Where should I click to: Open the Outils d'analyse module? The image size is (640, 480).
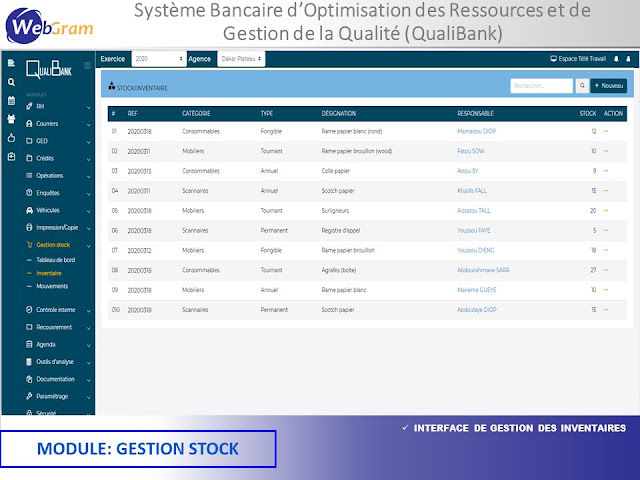point(55,362)
